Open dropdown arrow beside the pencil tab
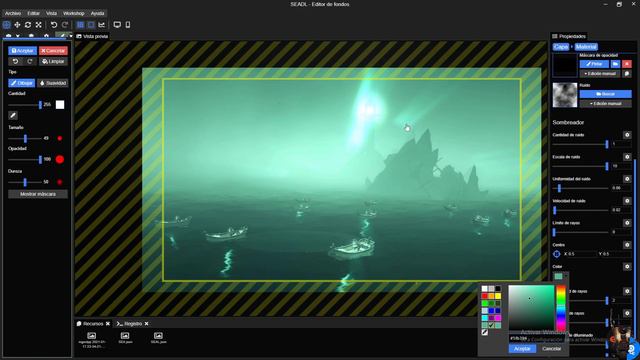 click(x=71, y=36)
